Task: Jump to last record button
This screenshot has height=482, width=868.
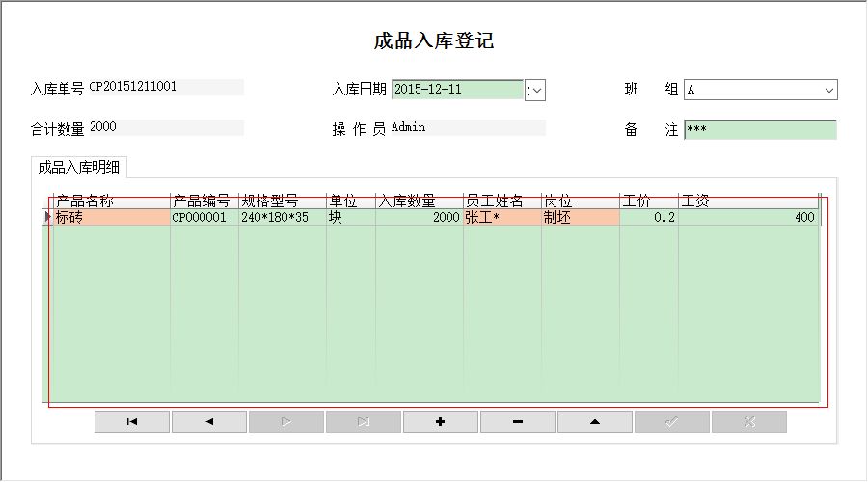Action: pos(364,421)
